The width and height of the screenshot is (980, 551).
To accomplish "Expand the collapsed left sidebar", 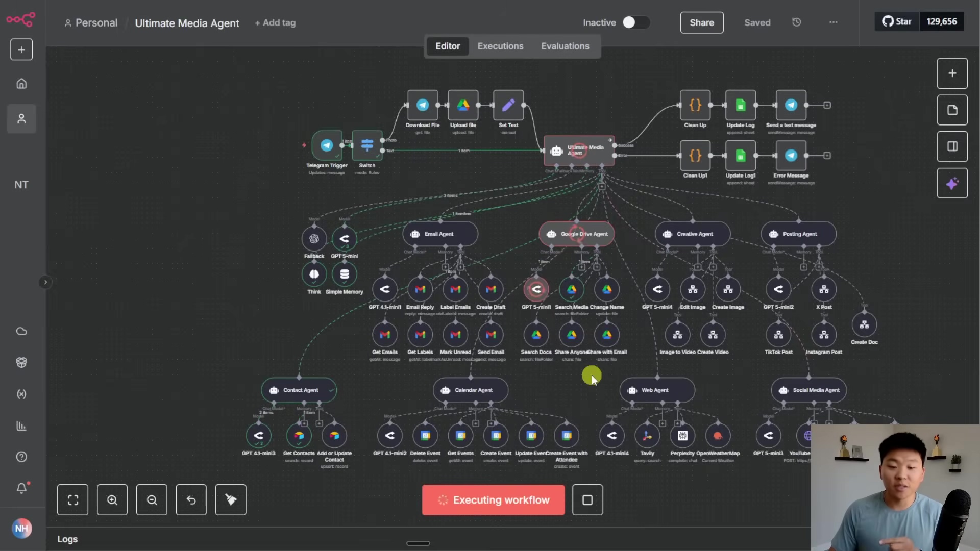I will click(45, 282).
